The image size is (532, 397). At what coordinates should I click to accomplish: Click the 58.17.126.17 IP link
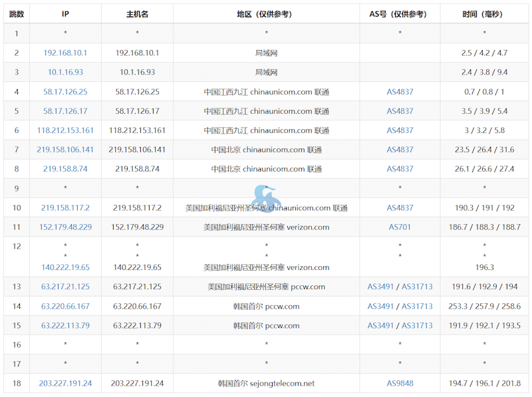tap(65, 111)
